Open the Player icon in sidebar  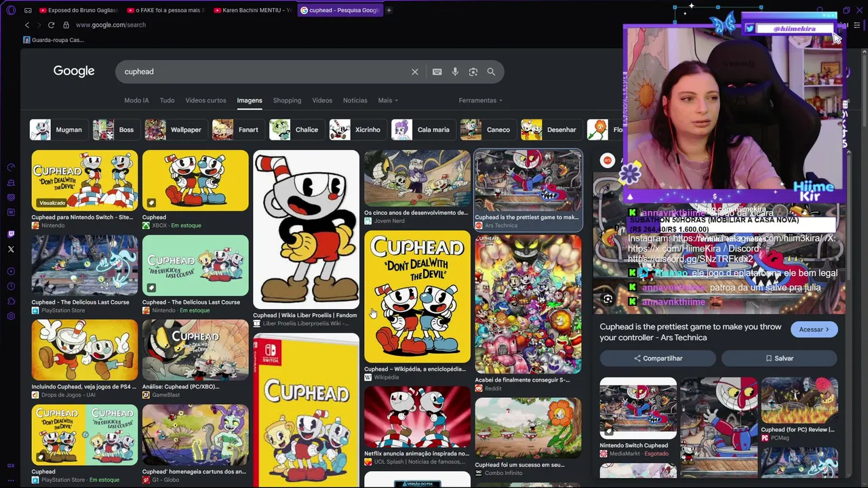coord(11,272)
